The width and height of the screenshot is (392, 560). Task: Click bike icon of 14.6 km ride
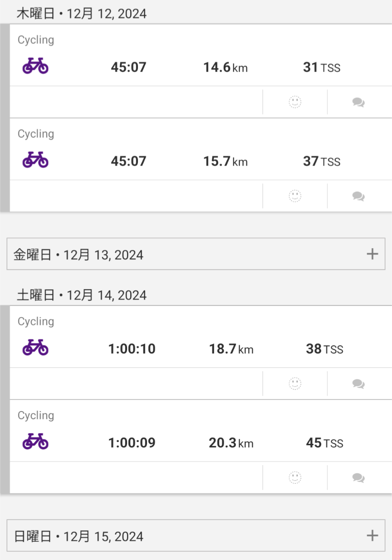pyautogui.click(x=35, y=66)
